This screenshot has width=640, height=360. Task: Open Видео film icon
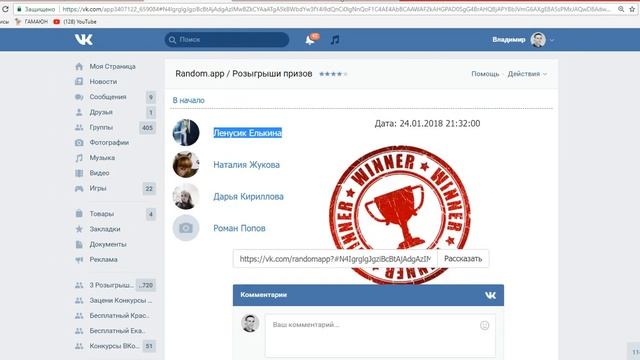tap(79, 173)
